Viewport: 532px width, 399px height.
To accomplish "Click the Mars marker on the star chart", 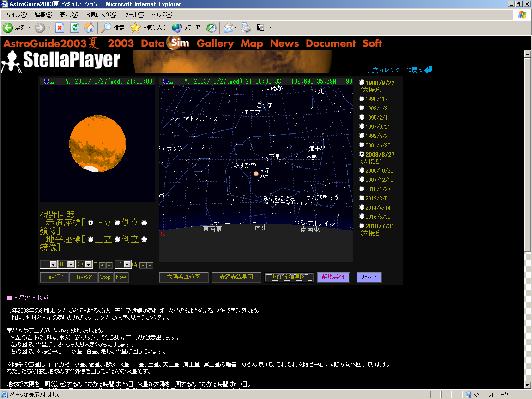I will (256, 174).
